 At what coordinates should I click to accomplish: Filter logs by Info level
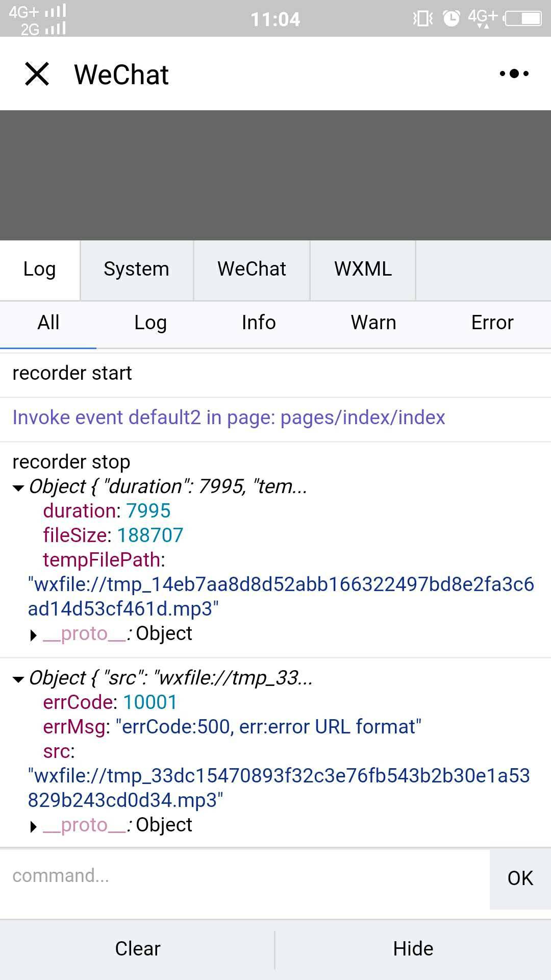click(259, 323)
